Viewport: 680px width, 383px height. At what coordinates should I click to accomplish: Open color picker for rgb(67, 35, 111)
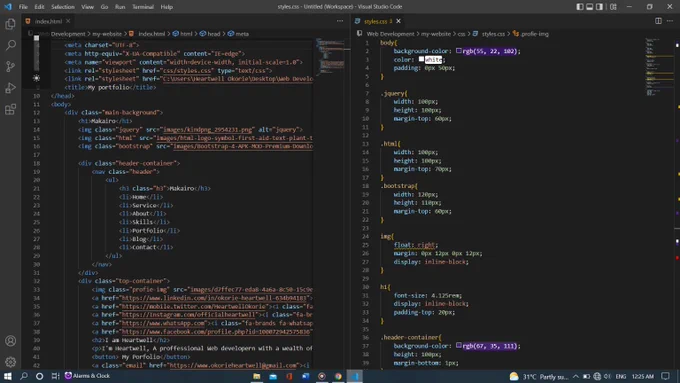[459, 345]
